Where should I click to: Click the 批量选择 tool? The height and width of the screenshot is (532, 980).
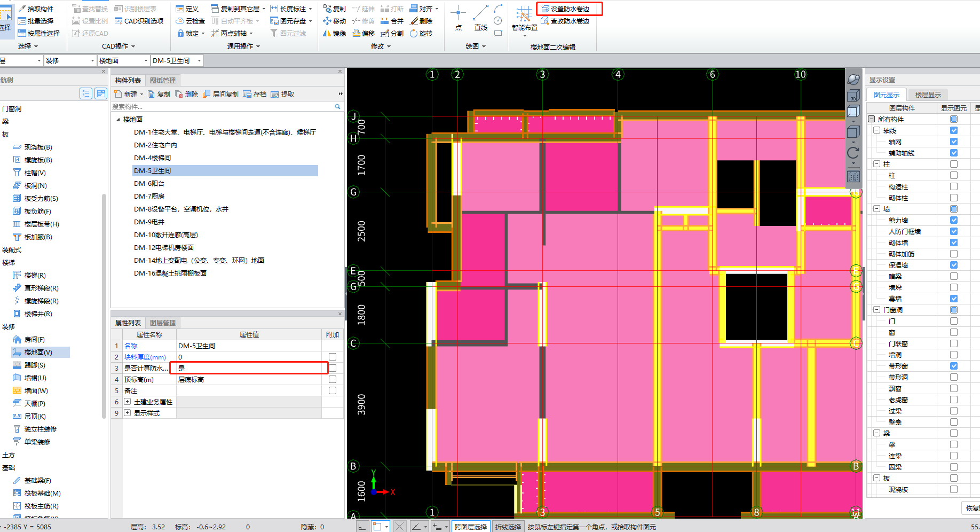pyautogui.click(x=36, y=21)
